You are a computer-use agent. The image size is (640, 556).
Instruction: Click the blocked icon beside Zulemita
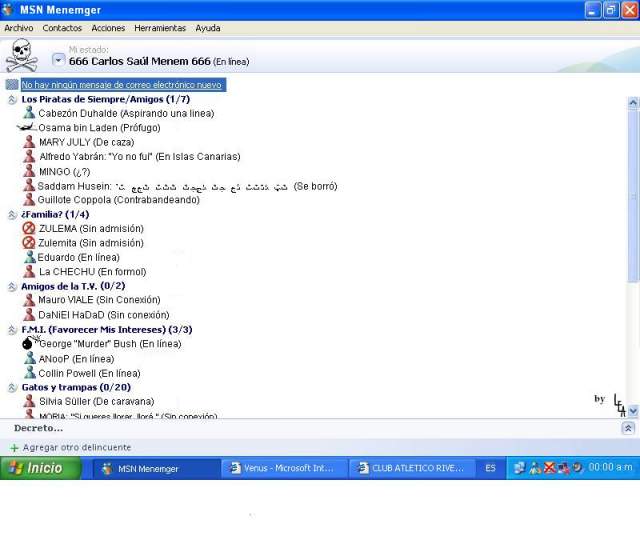coord(29,242)
